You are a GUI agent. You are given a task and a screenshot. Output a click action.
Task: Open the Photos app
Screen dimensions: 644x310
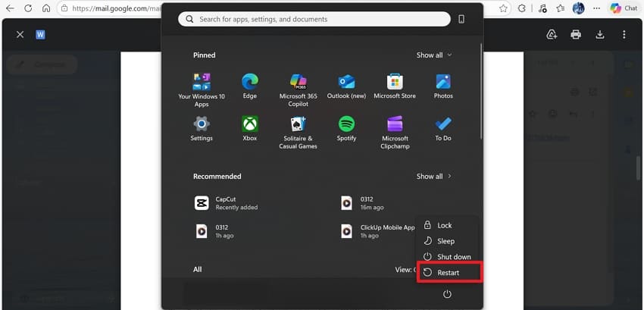click(x=443, y=86)
